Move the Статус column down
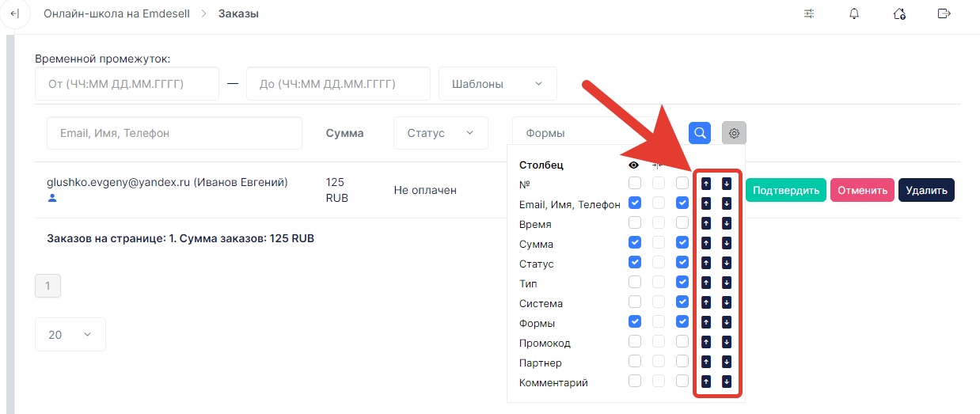 click(727, 263)
